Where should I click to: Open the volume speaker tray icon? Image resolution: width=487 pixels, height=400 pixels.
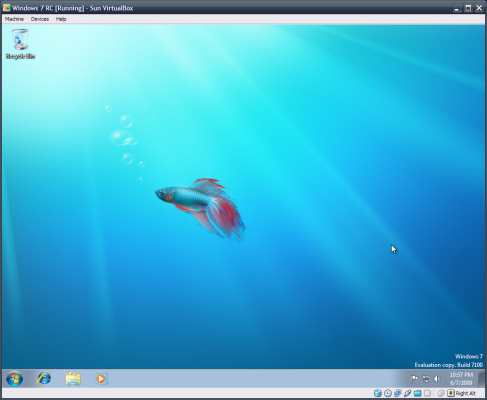click(437, 379)
